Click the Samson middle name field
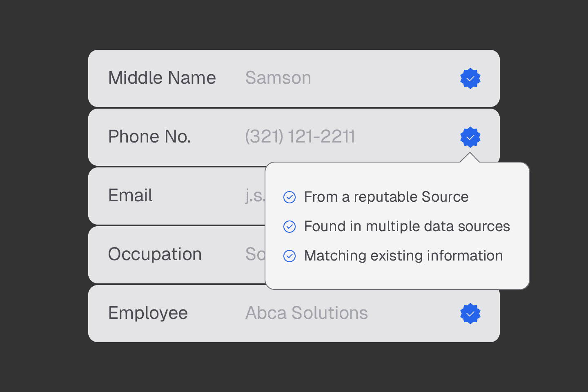This screenshot has width=588, height=392. [278, 78]
